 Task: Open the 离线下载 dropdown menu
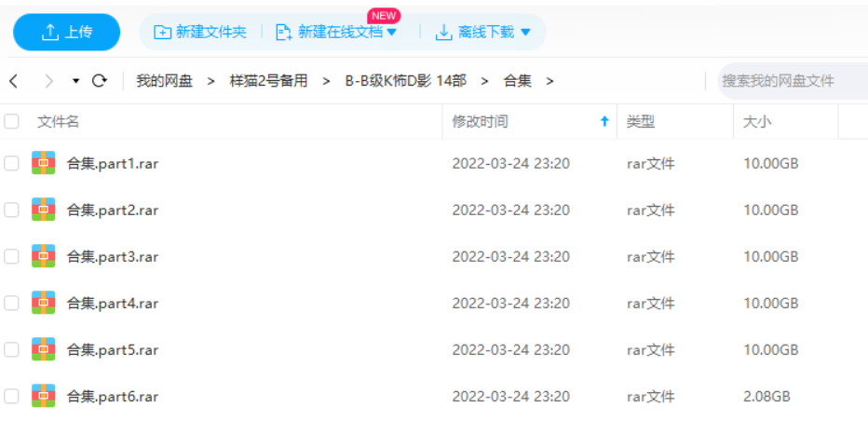point(524,33)
